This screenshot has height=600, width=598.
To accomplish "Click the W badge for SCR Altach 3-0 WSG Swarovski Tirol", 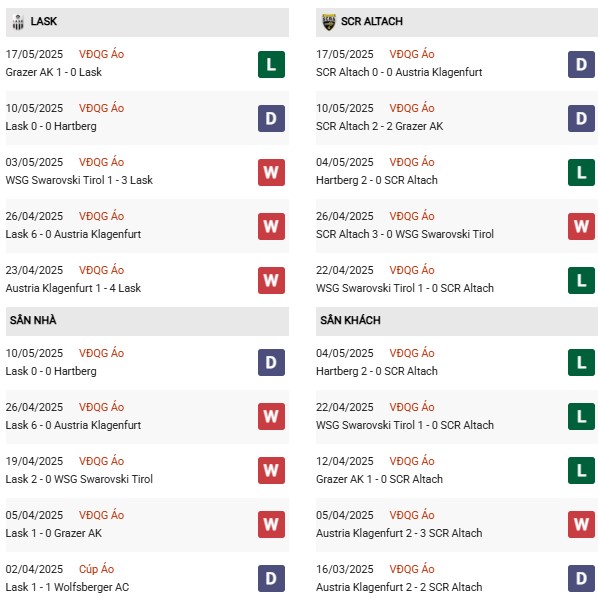I will point(581,226).
